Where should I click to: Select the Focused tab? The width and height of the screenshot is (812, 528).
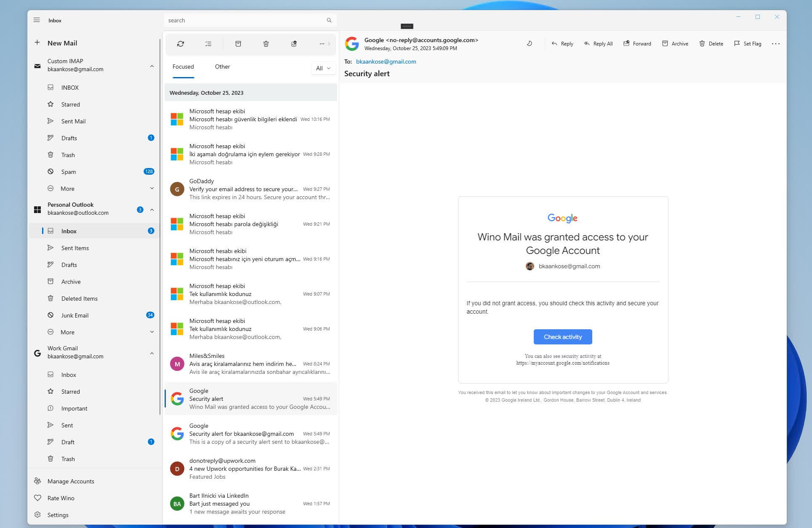click(183, 67)
